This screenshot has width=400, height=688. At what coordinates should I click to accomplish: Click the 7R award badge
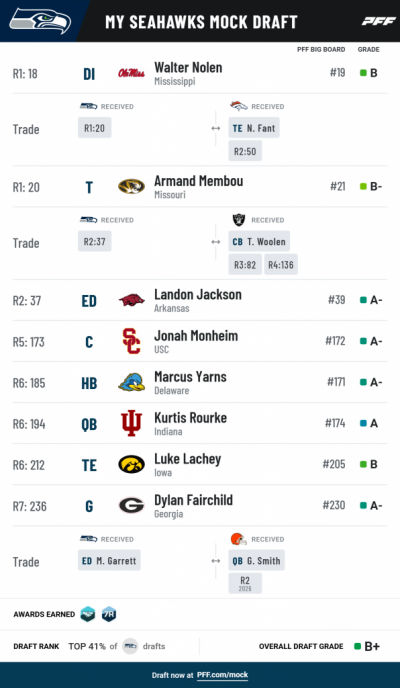pyautogui.click(x=108, y=614)
